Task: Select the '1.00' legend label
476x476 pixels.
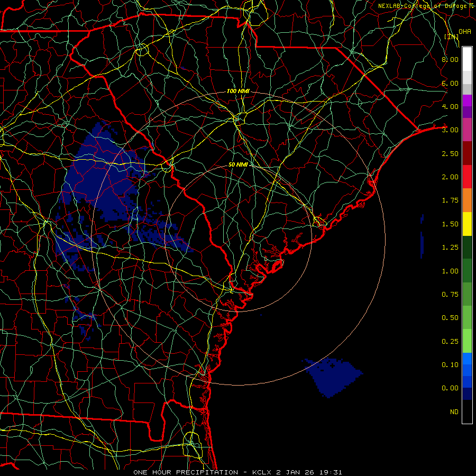Action: [x=450, y=271]
